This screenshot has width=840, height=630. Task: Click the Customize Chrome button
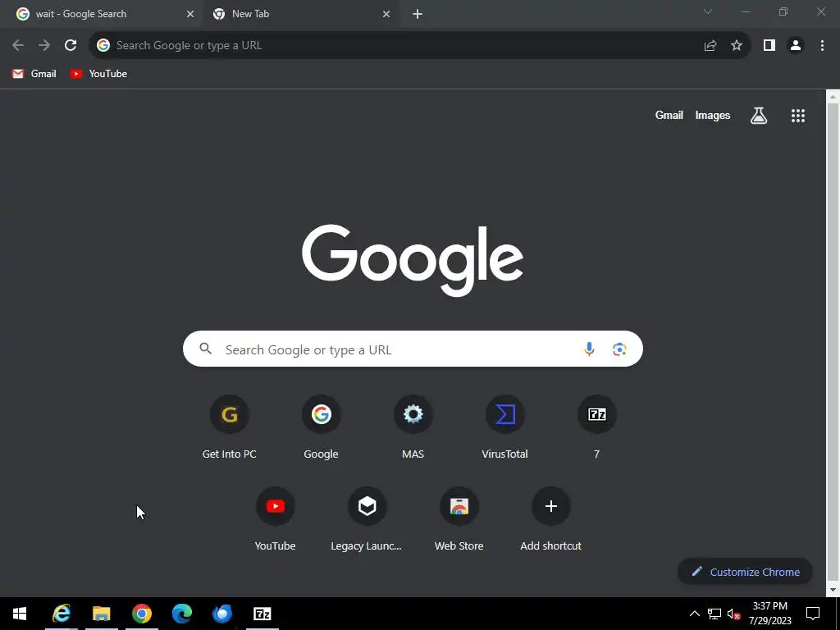click(x=745, y=572)
